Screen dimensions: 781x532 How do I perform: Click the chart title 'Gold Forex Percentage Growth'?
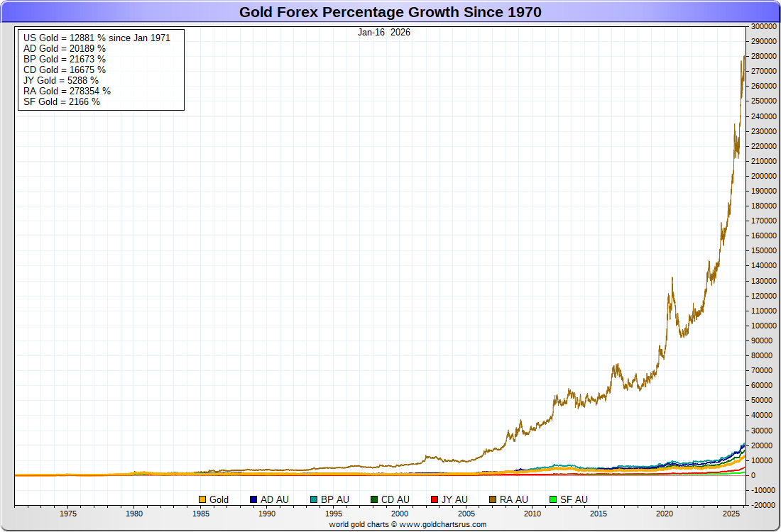tap(390, 12)
